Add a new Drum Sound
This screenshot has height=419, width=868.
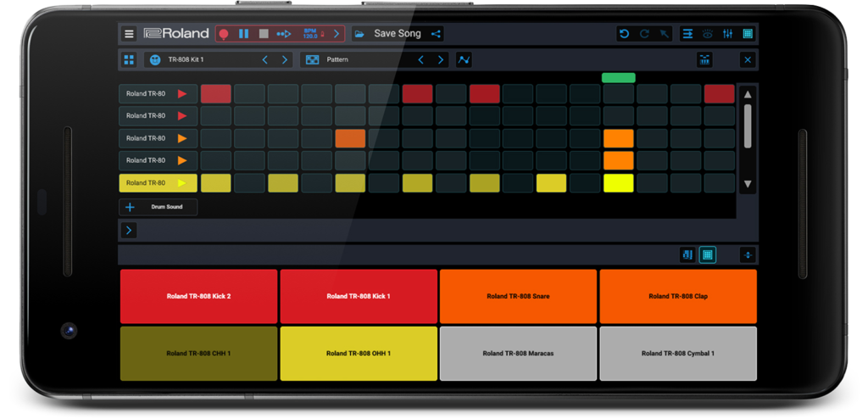[x=159, y=207]
